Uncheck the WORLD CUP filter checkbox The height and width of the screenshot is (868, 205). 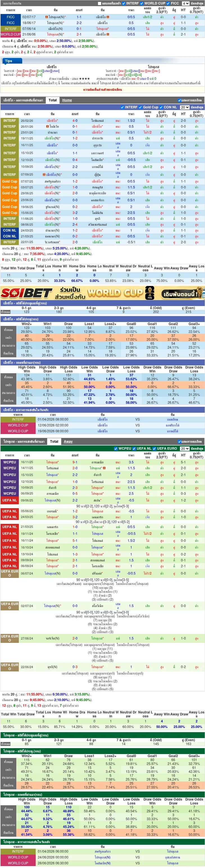point(142,3)
